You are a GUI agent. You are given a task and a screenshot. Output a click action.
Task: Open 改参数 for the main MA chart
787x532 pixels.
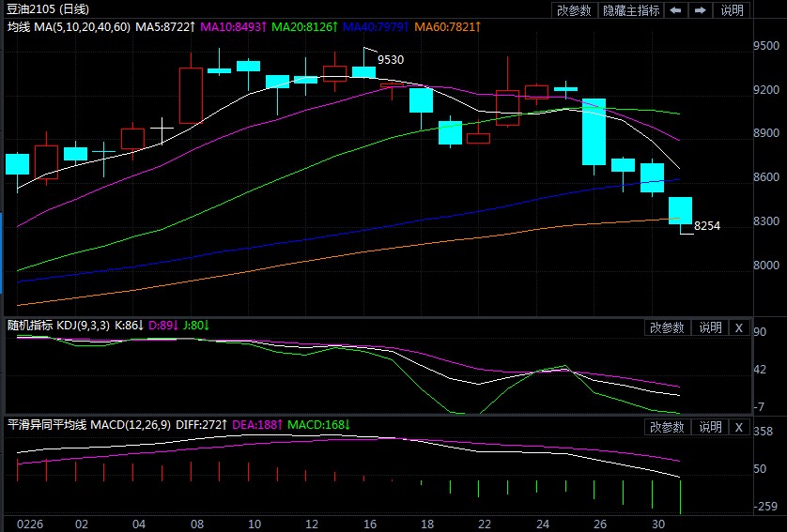coord(574,10)
